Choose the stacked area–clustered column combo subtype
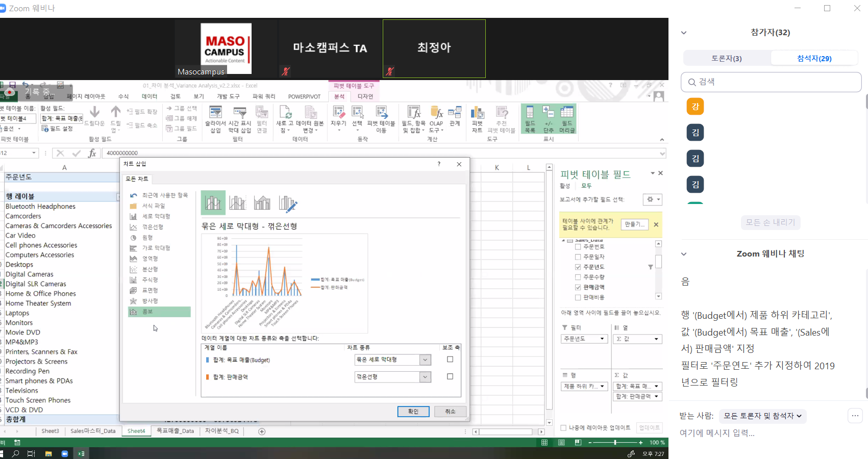 [262, 203]
